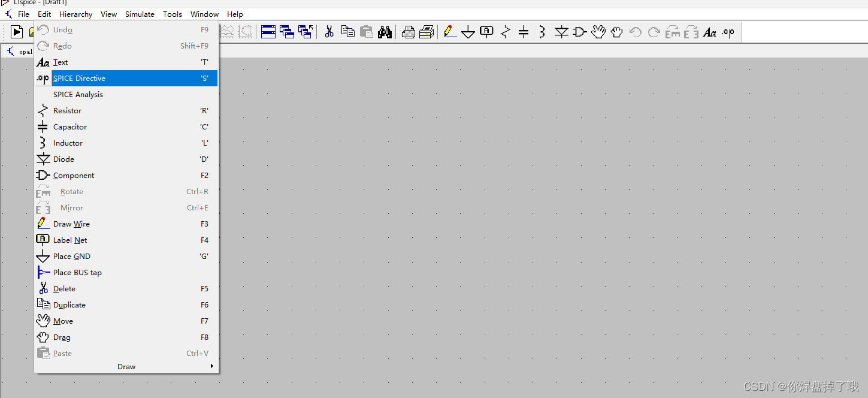Choose Text in the Edit menu
The image size is (868, 398).
pyautogui.click(x=126, y=62)
